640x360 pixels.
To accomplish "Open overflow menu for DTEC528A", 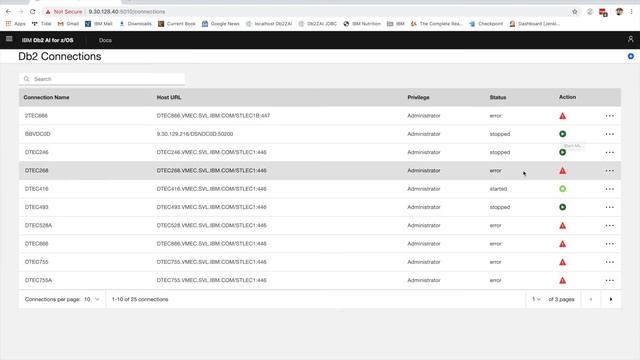I will (609, 225).
